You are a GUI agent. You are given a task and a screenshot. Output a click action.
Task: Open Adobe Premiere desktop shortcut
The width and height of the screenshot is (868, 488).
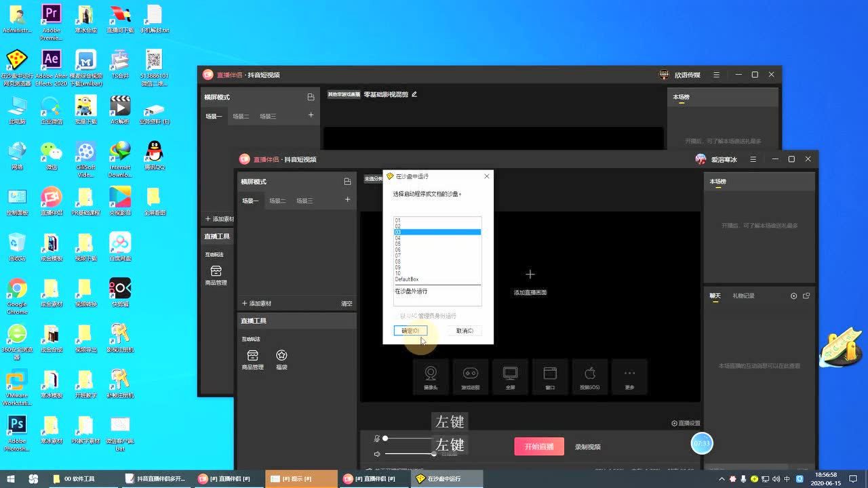51,20
